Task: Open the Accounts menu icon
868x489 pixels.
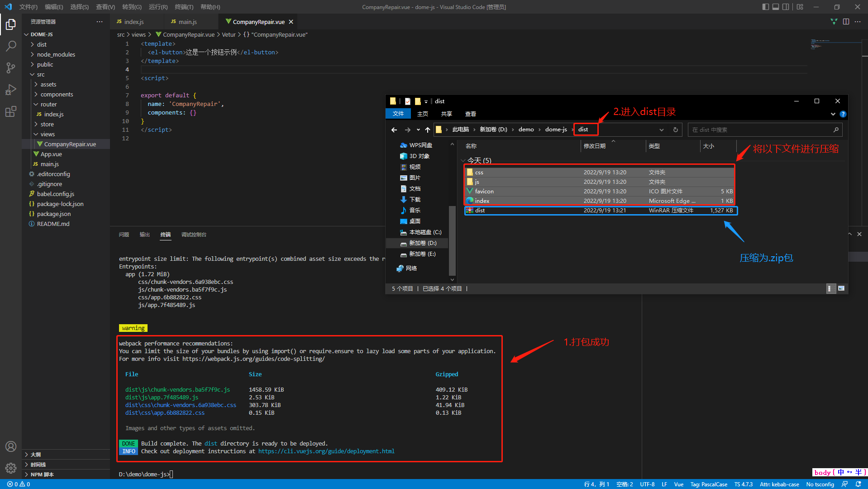Action: coord(11,446)
